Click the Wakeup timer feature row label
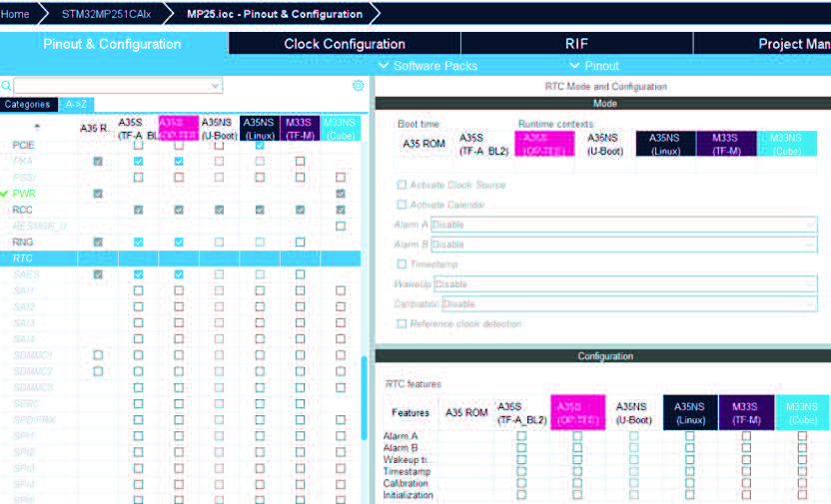Viewport: 831px width, 504px height. coord(408,459)
